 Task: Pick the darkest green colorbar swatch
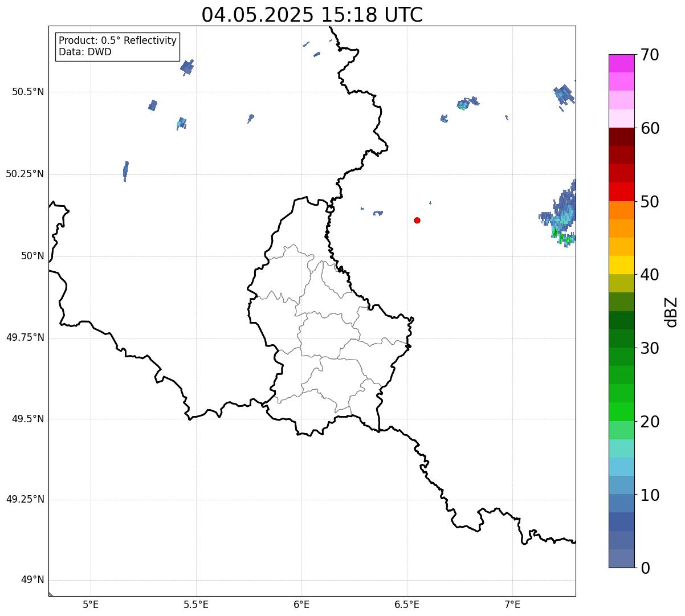tap(621, 320)
